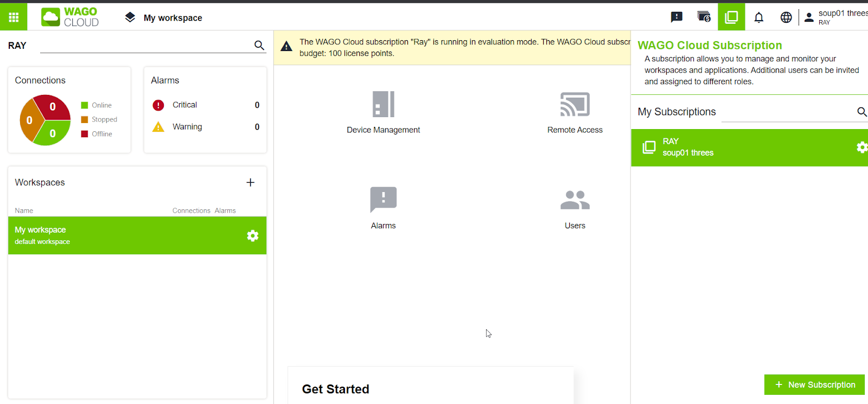This screenshot has height=404, width=868.
Task: Click the WAGO Cloud logo
Action: [x=71, y=17]
